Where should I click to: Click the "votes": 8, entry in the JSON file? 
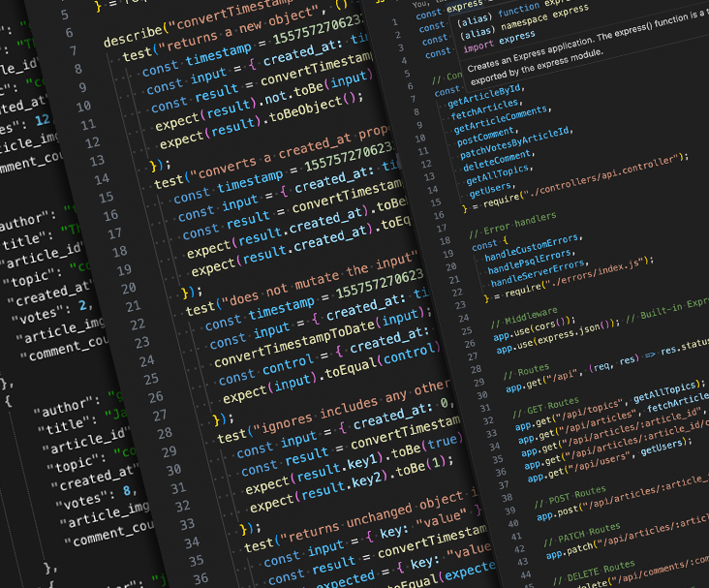pyautogui.click(x=96, y=497)
